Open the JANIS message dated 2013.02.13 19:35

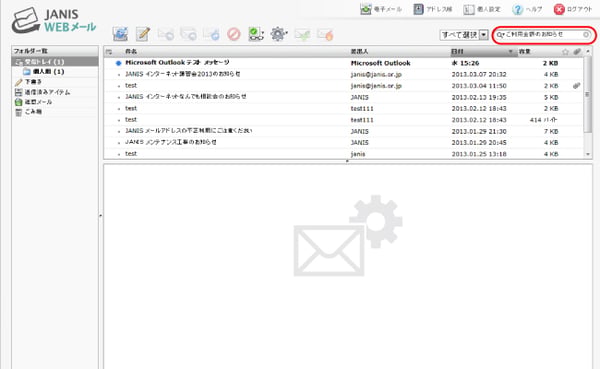344,97
